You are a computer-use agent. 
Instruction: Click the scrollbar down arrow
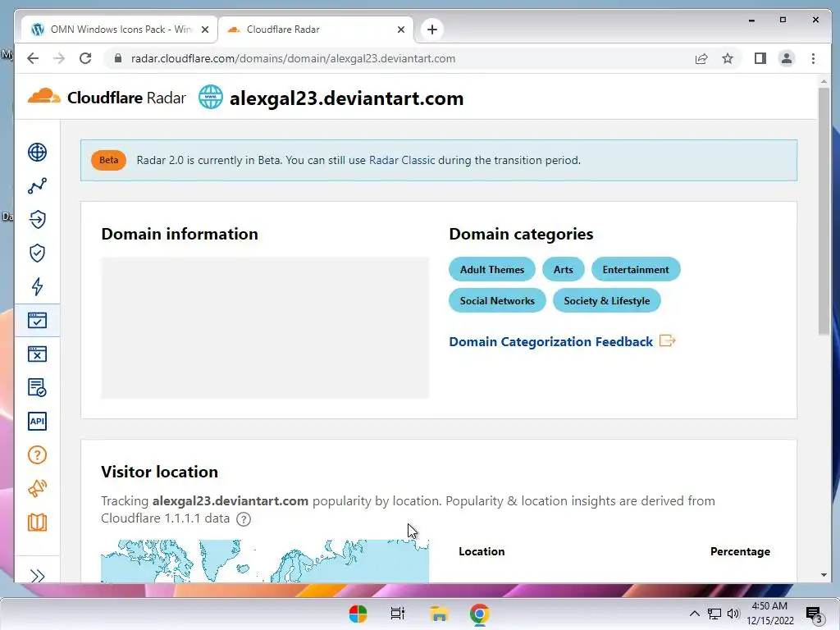[x=824, y=575]
